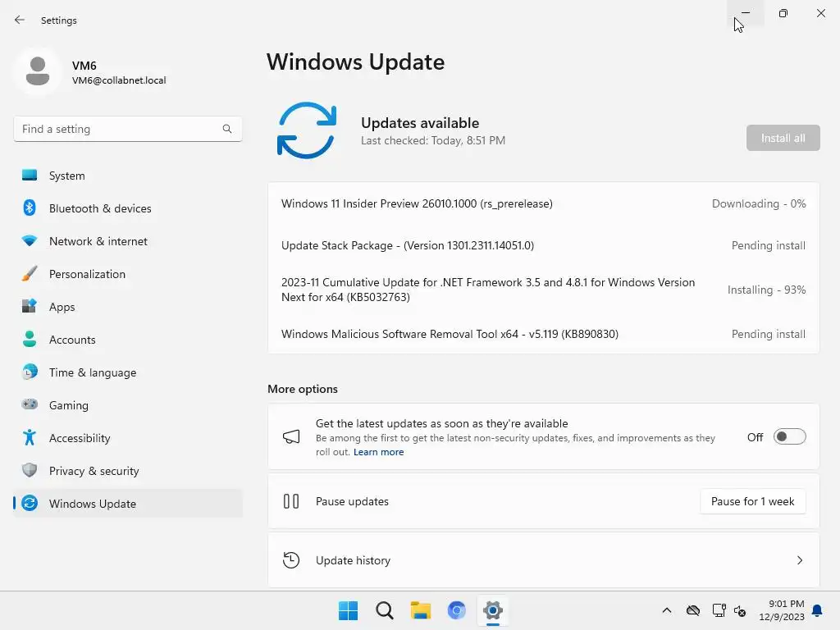The image size is (840, 630).
Task: Select the Gaming category
Action: click(x=128, y=404)
